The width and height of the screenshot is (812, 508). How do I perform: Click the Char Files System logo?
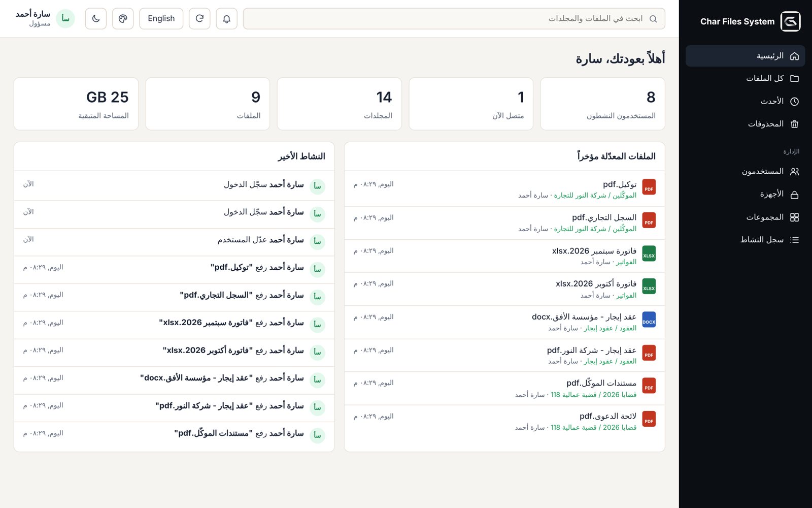pyautogui.click(x=790, y=21)
